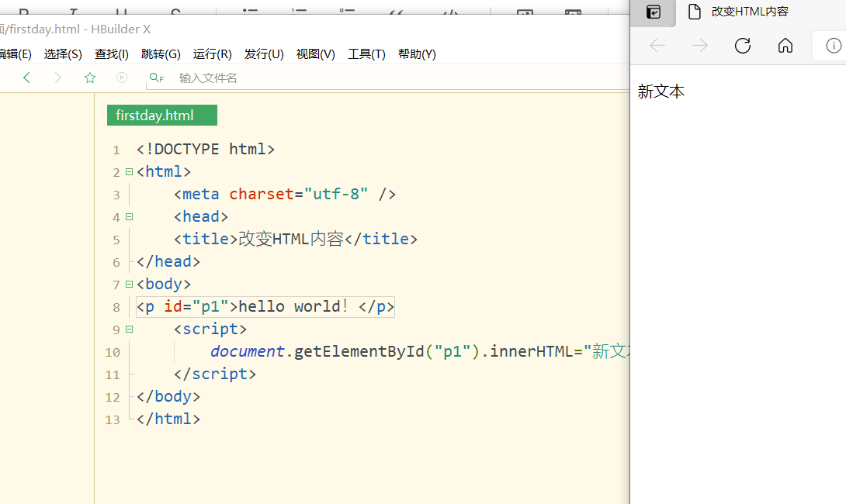Open the 选择(S) menu

pos(63,54)
